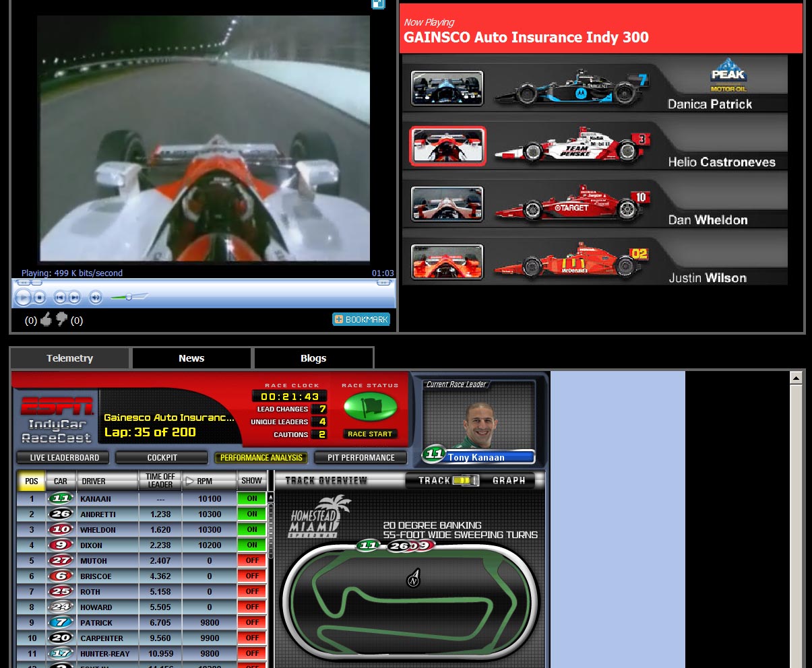Click car number 10 badge for Wheldon
812x668 pixels.
(x=61, y=530)
